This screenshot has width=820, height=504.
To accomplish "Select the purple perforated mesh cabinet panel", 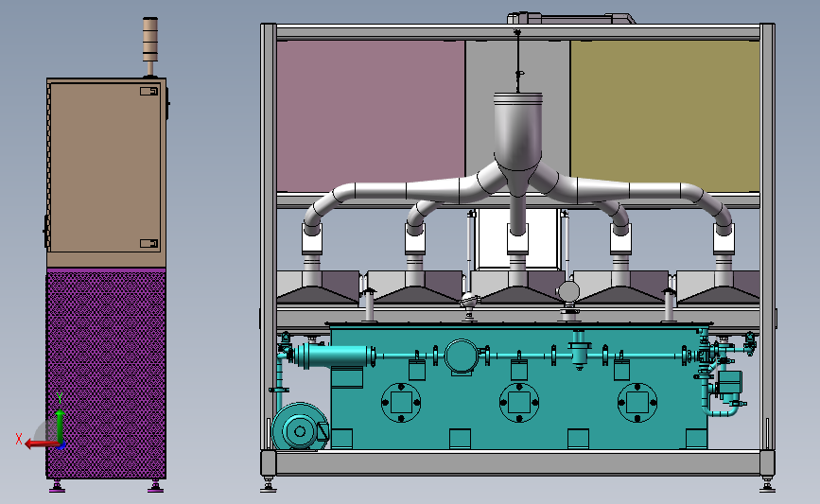I will pos(106,374).
